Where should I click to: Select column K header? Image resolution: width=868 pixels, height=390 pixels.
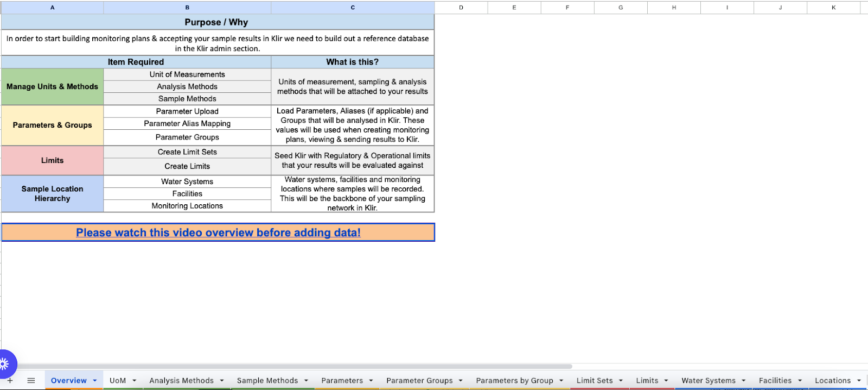click(833, 8)
